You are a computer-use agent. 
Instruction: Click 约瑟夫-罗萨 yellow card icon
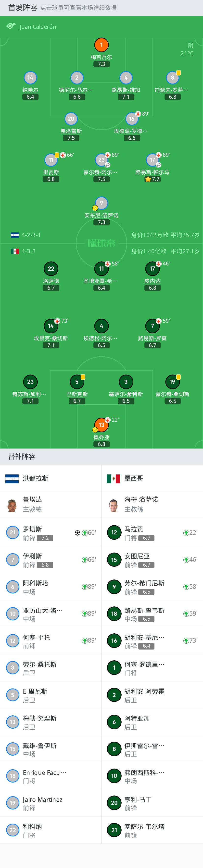[178, 73]
